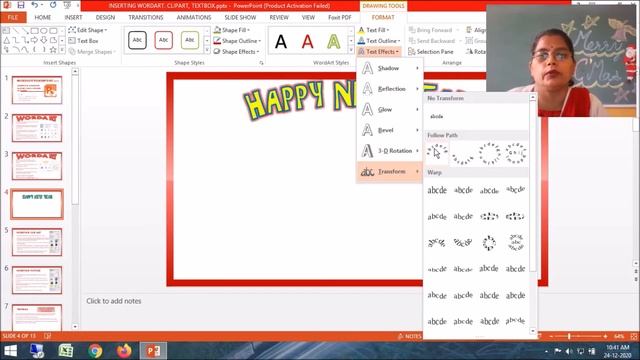This screenshot has height=360, width=640.
Task: Open the Glow submenu
Action: tap(390, 109)
